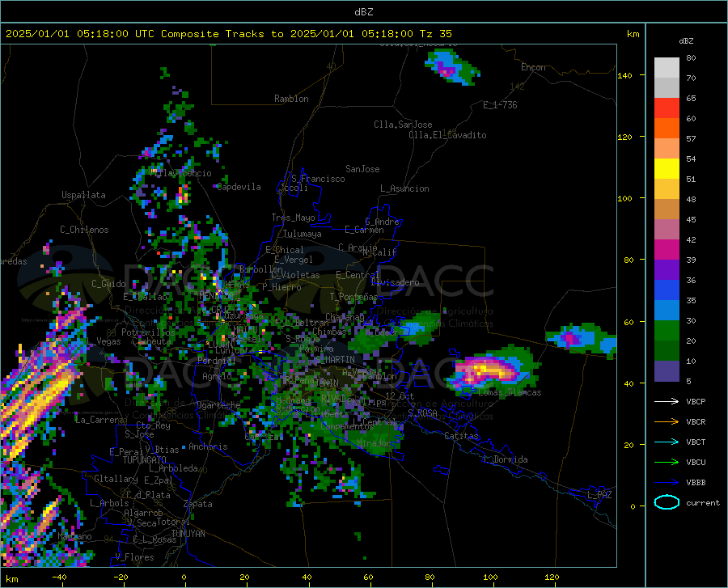Click the L_Asuncion place label
The image size is (728, 588).
pos(404,188)
